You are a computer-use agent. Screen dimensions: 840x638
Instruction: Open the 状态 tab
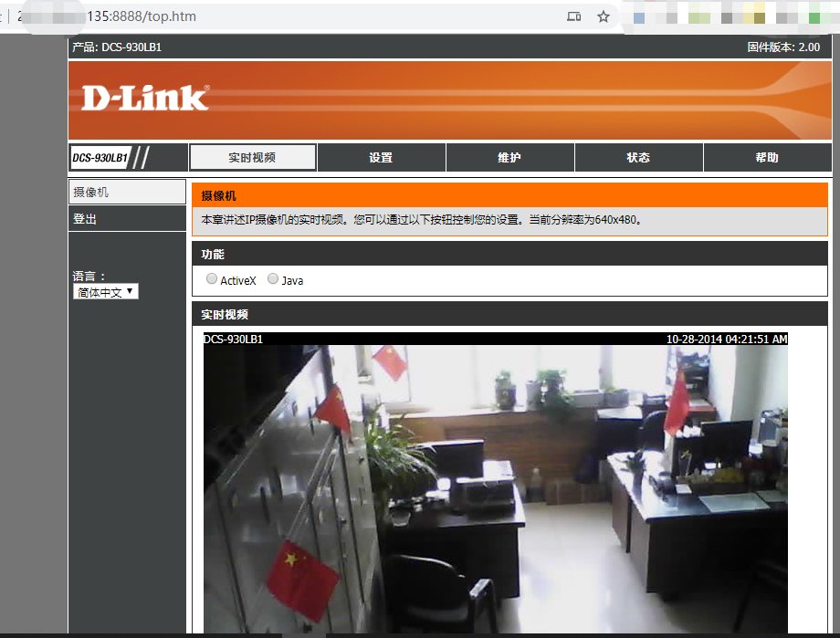click(638, 158)
